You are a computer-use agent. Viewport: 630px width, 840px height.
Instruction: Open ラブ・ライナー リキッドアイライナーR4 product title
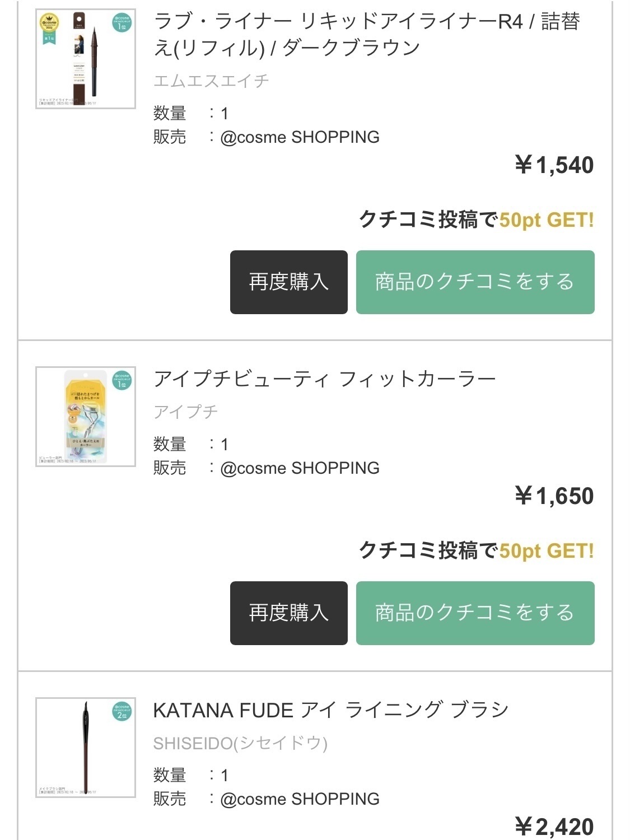[x=366, y=35]
